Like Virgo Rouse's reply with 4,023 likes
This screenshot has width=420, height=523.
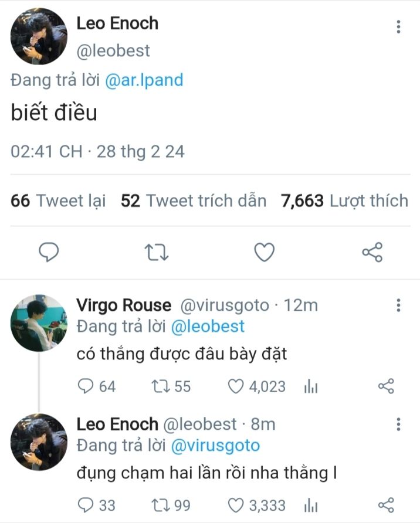[x=235, y=386]
